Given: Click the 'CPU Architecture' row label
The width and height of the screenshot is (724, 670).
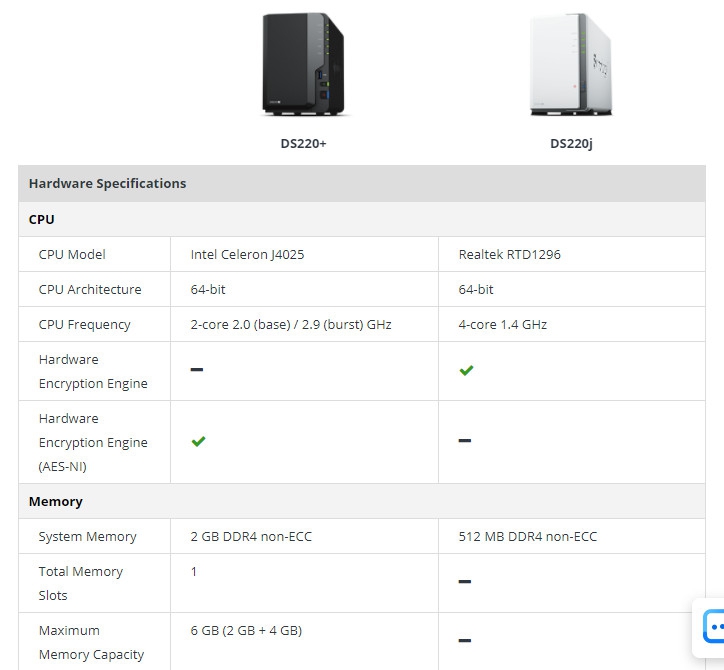Looking at the screenshot, I should point(90,290).
